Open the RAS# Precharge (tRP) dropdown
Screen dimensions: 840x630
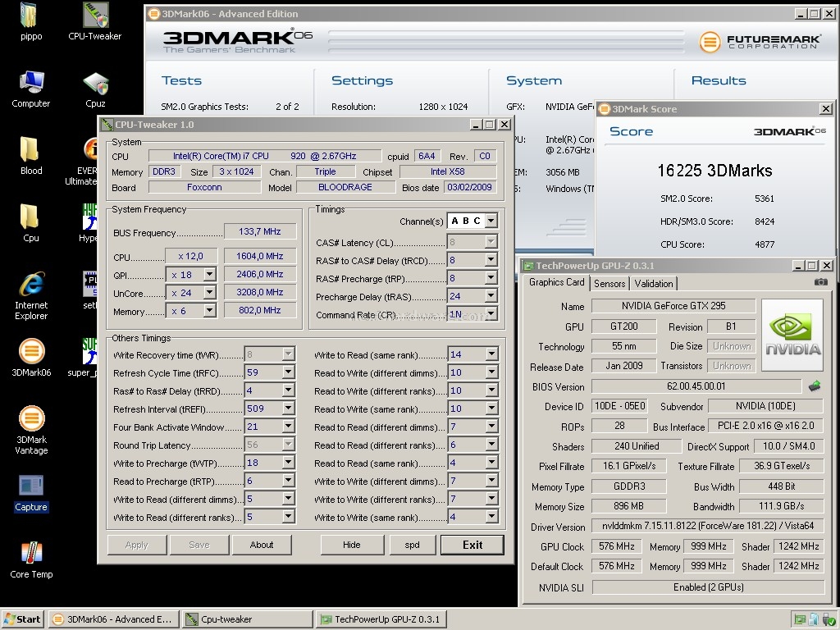coord(491,277)
